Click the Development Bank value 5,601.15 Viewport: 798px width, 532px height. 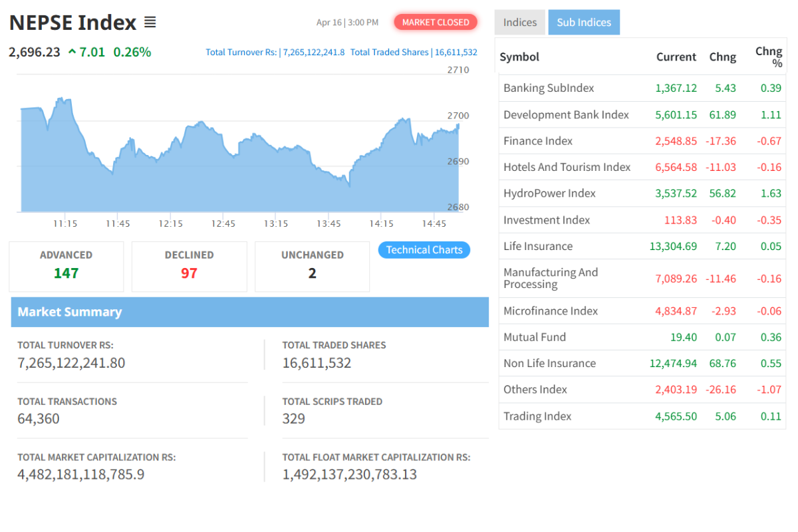click(x=676, y=114)
